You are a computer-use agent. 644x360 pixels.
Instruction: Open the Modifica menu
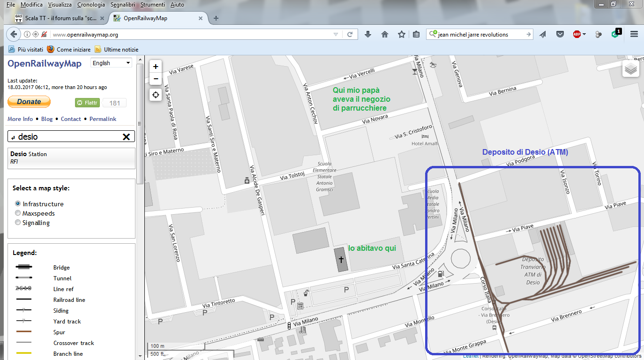31,5
